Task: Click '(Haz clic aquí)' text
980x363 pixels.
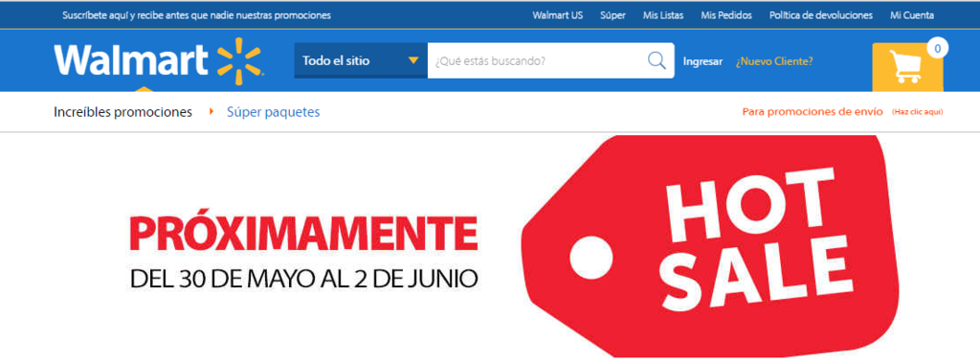Action: 918,112
